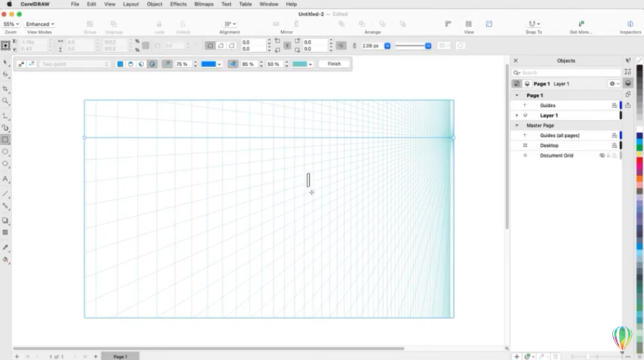Toggle lock on Desktop layer
Image resolution: width=644 pixels, height=360 pixels.
pyautogui.click(x=615, y=146)
